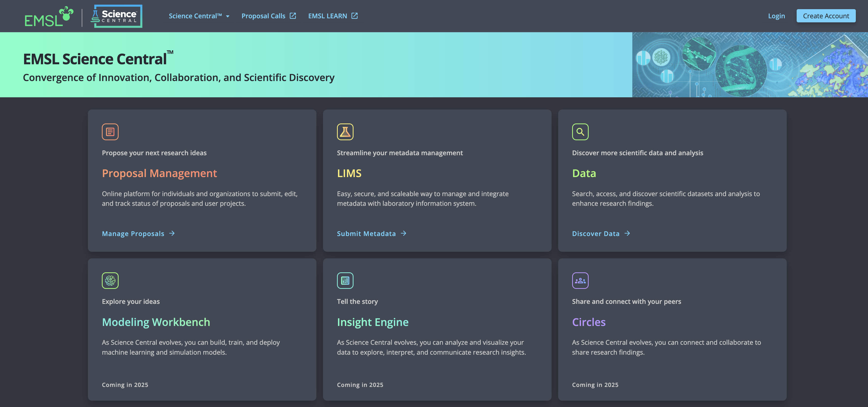Click the Proposal Management heading

pos(159,173)
